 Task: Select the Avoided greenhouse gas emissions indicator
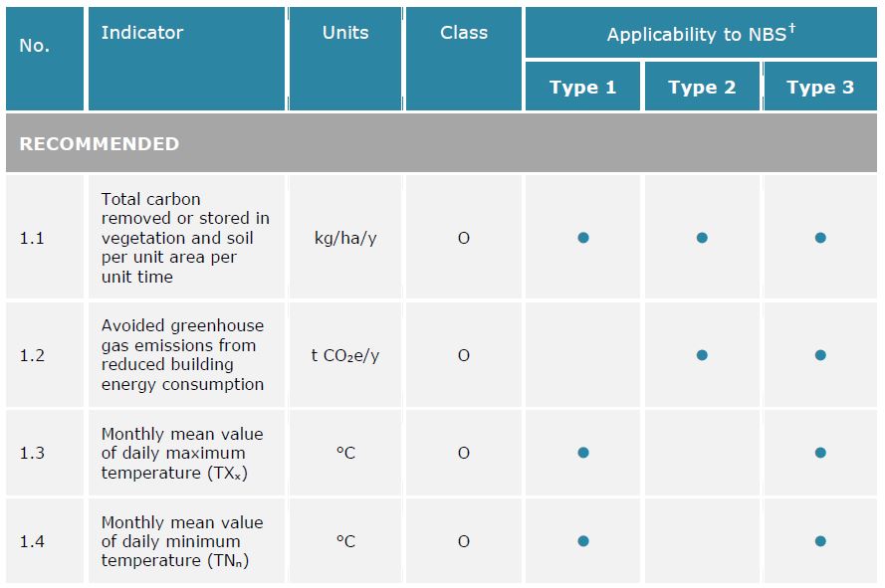183,355
